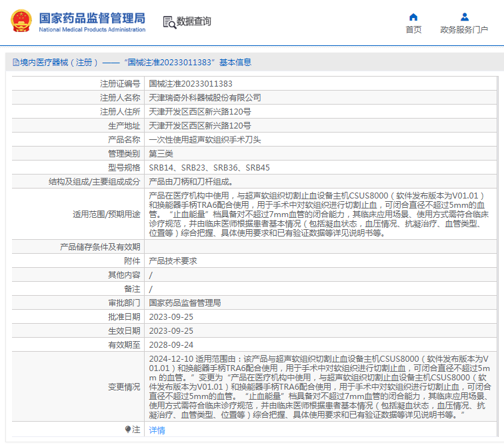Open the 详情 link
504x445 pixels.
click(x=157, y=430)
